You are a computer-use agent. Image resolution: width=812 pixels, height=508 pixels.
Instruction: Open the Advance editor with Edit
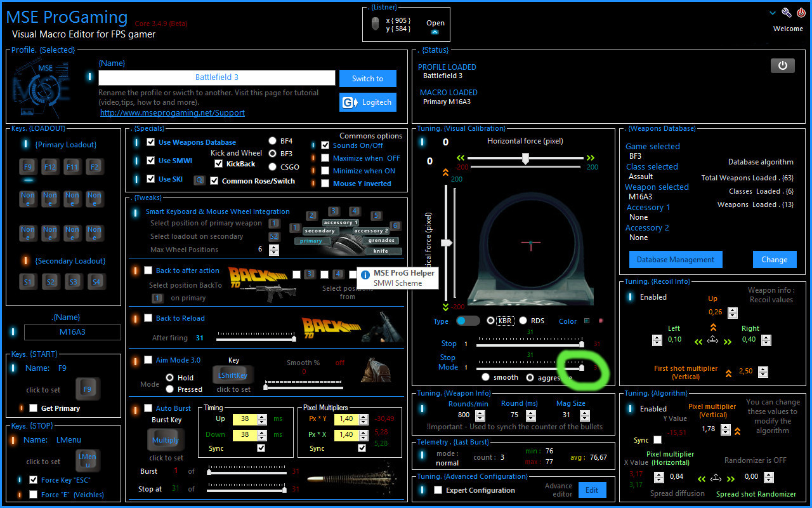tap(592, 490)
